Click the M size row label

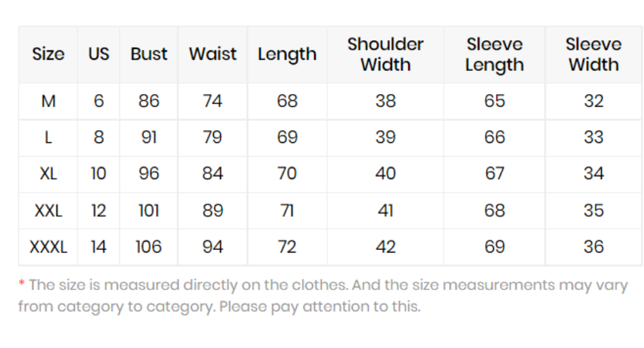48,101
